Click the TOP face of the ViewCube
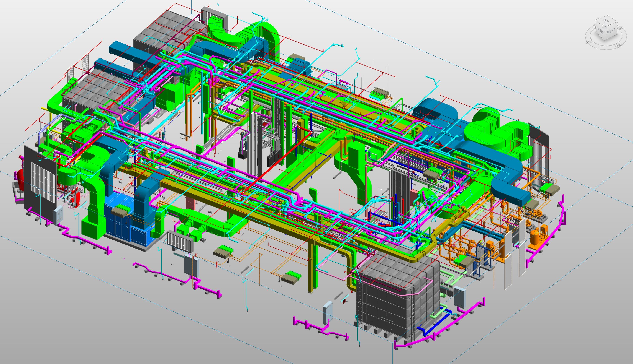This screenshot has height=364, width=633. click(x=607, y=21)
